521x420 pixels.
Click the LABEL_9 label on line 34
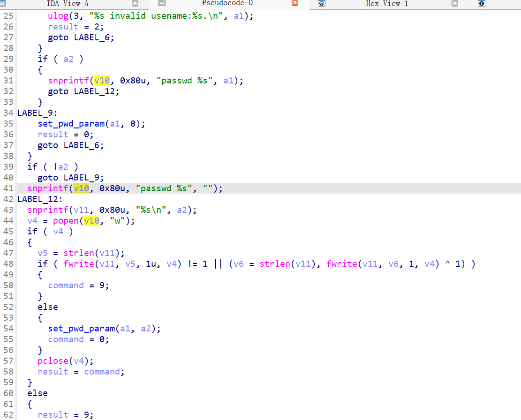coord(35,113)
